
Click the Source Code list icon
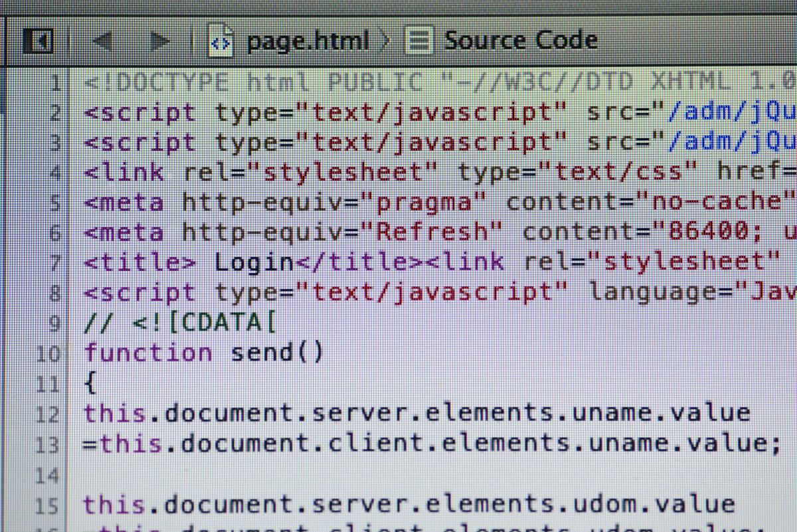418,41
